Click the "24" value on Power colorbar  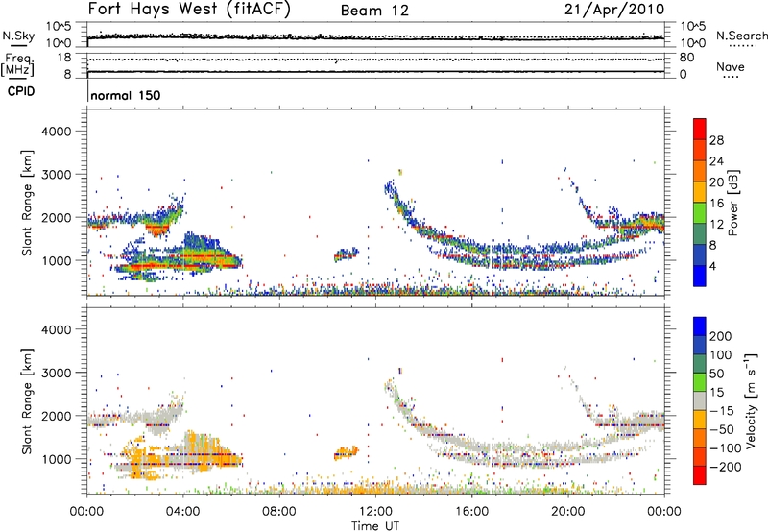(x=716, y=161)
